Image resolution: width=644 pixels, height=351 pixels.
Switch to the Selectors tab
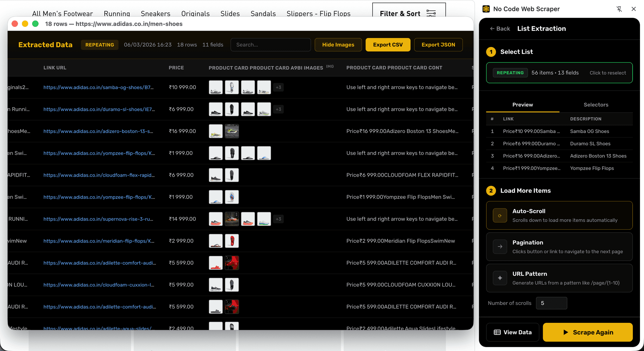click(596, 105)
